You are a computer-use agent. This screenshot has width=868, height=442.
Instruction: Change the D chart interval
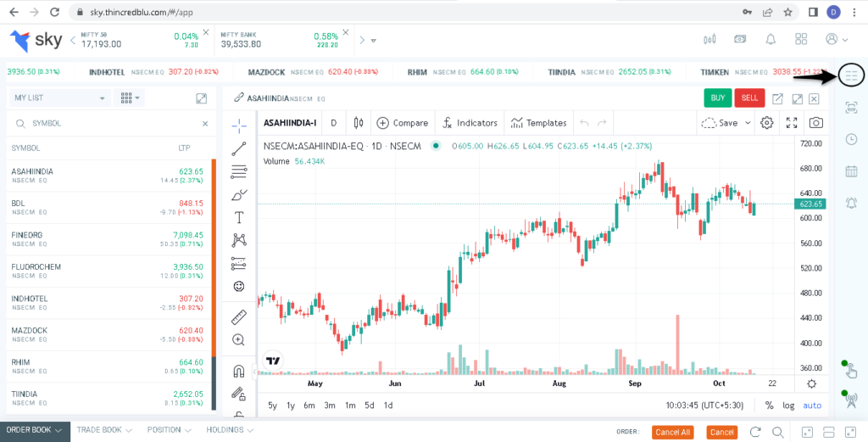point(334,123)
